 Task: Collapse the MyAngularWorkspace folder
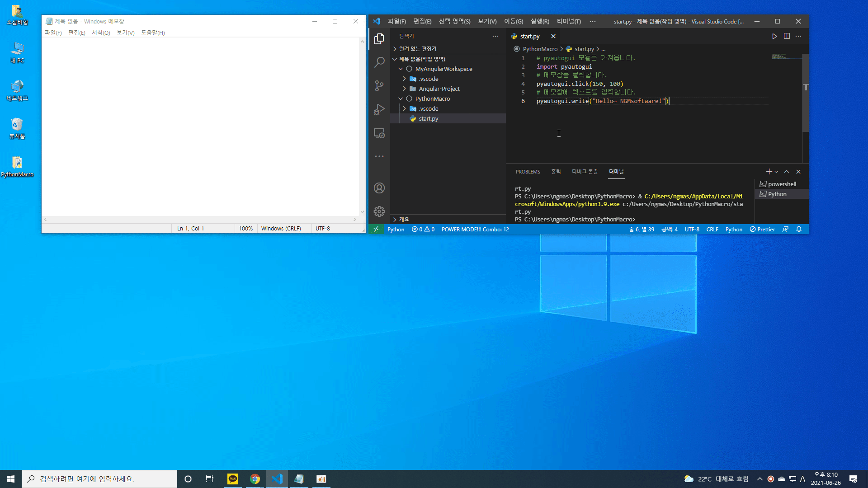[x=448, y=69]
